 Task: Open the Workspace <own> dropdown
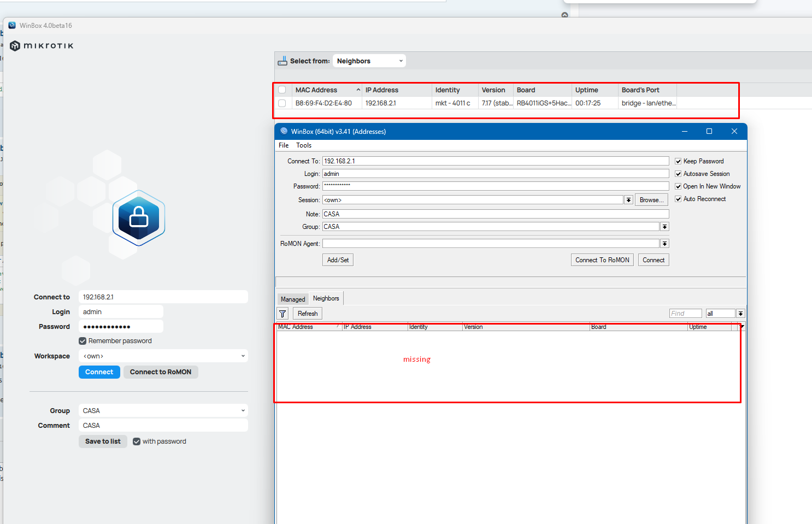click(163, 356)
